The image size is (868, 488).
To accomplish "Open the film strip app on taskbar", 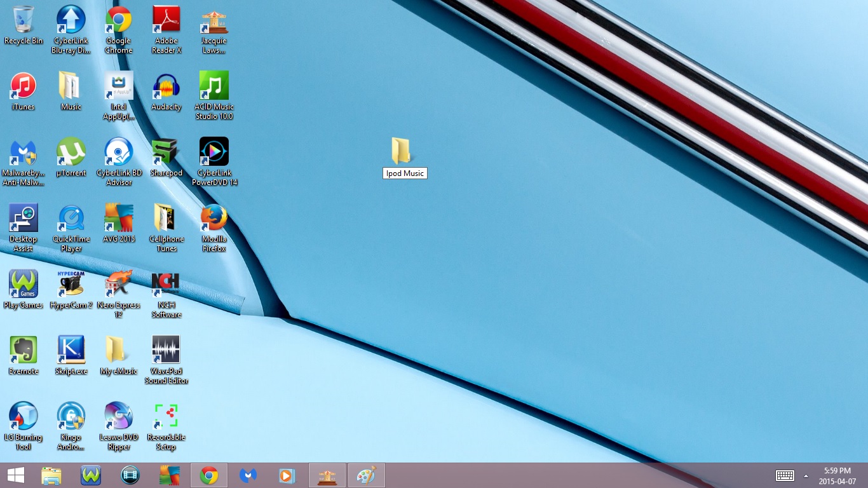I will [130, 475].
